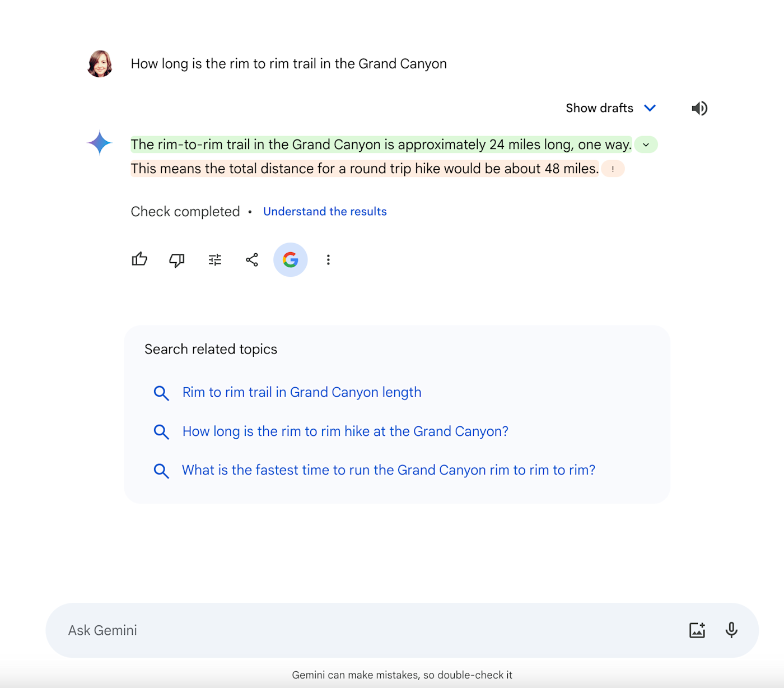Image resolution: width=784 pixels, height=688 pixels.
Task: Click the search icon beside How long is the rim
Action: coord(161,432)
